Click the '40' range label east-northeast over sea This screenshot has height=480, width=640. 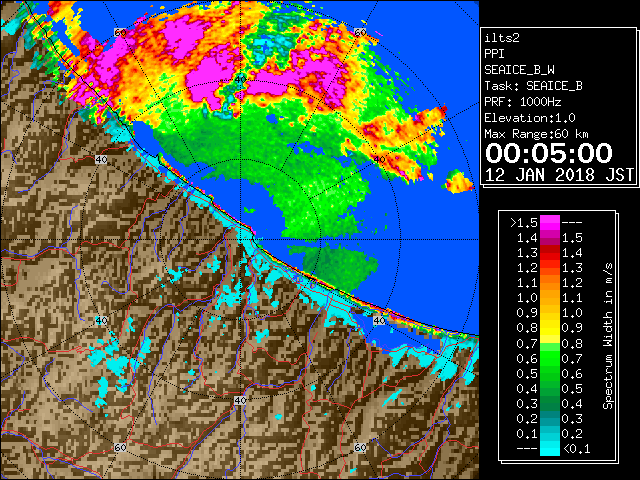tap(380, 160)
